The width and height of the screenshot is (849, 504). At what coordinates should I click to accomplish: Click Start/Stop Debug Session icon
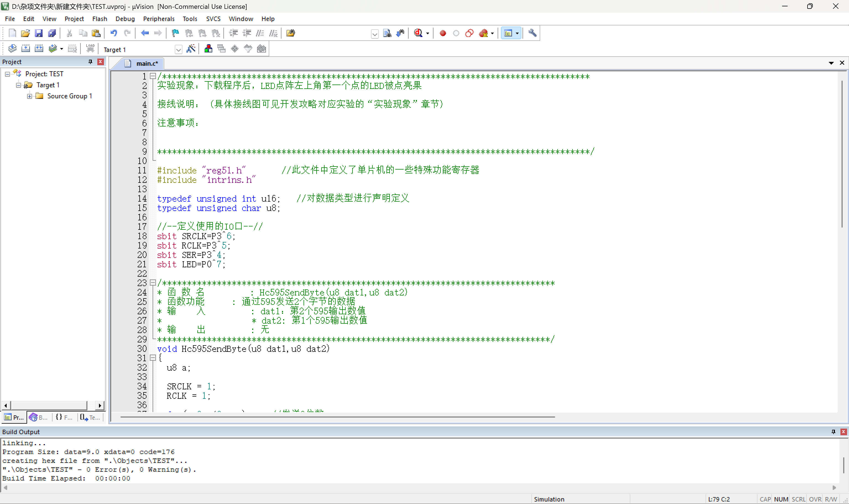pyautogui.click(x=418, y=33)
